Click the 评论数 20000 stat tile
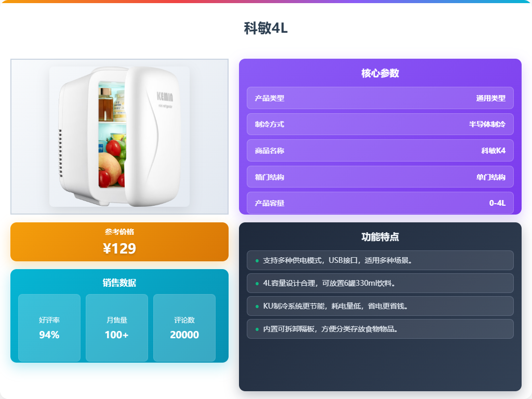The width and height of the screenshot is (532, 399). [184, 328]
